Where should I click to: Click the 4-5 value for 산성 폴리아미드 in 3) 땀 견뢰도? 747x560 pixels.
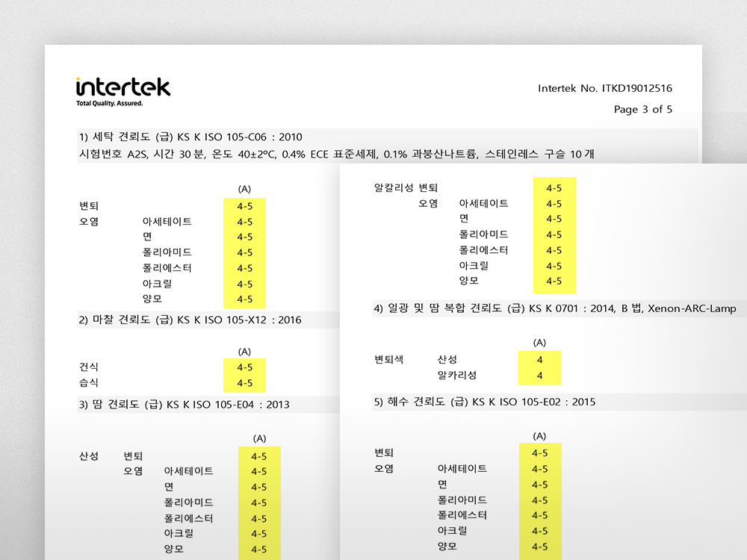[x=259, y=503]
